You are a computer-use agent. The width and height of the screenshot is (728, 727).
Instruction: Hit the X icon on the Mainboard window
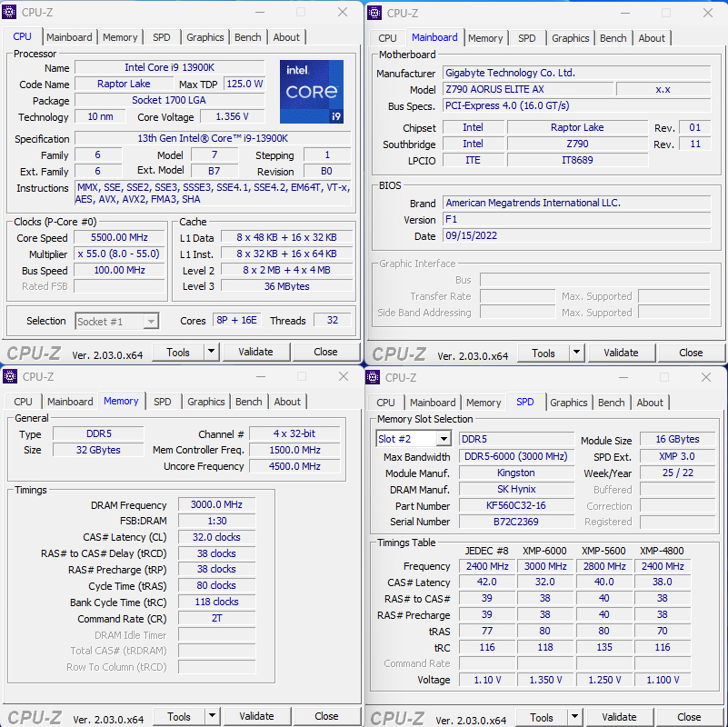(x=707, y=13)
